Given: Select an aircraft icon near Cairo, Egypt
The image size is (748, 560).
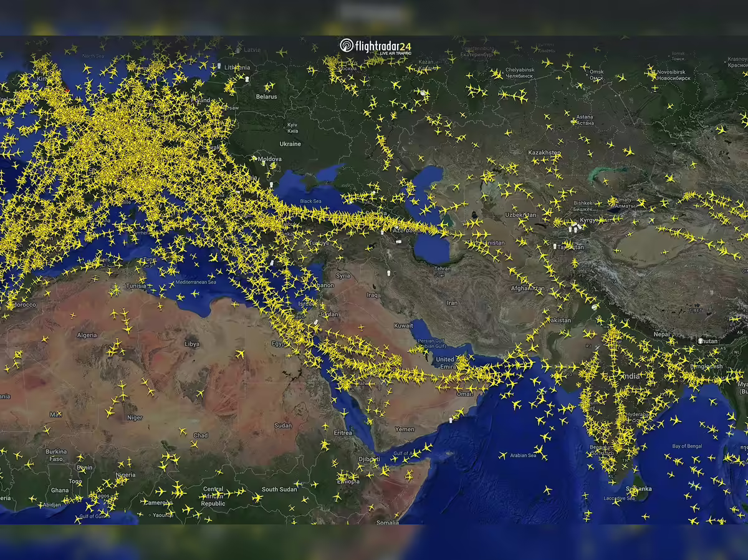Looking at the screenshot, I should 290,318.
